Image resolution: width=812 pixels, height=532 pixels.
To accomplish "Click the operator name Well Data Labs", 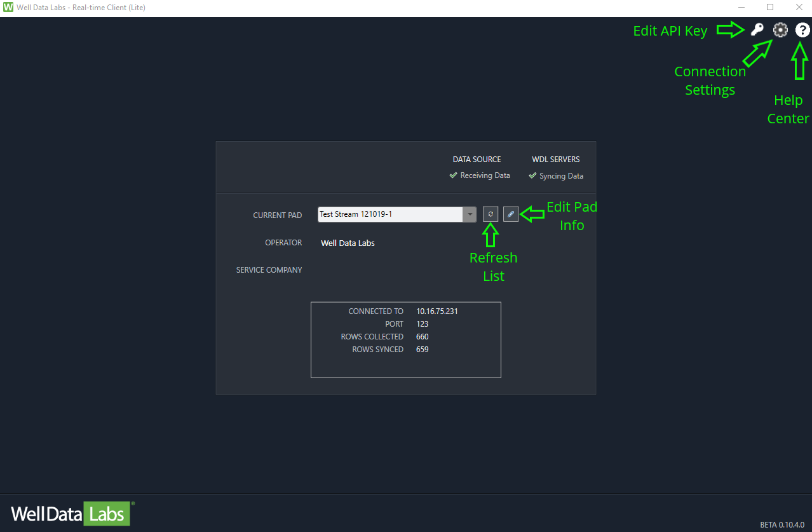I will 348,243.
